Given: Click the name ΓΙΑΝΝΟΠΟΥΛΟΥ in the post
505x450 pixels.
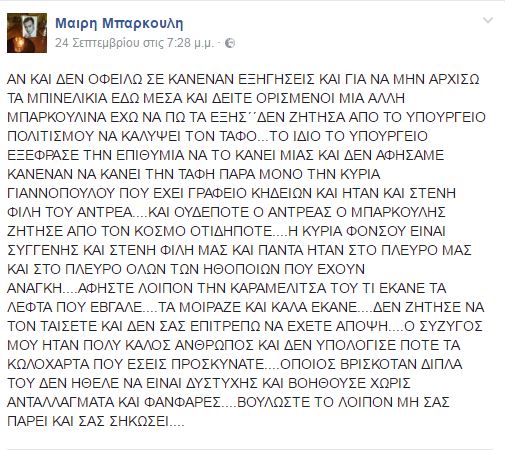Looking at the screenshot, I should (x=62, y=193).
